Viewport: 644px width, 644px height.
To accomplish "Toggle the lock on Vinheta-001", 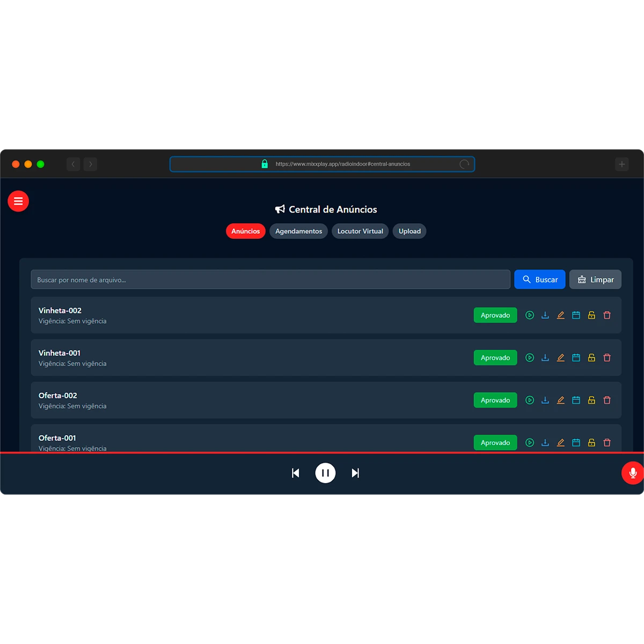I will (x=591, y=357).
